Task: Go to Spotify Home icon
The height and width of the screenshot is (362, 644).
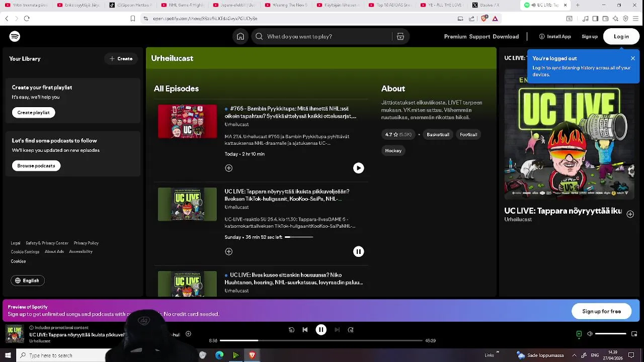Action: tap(240, 36)
